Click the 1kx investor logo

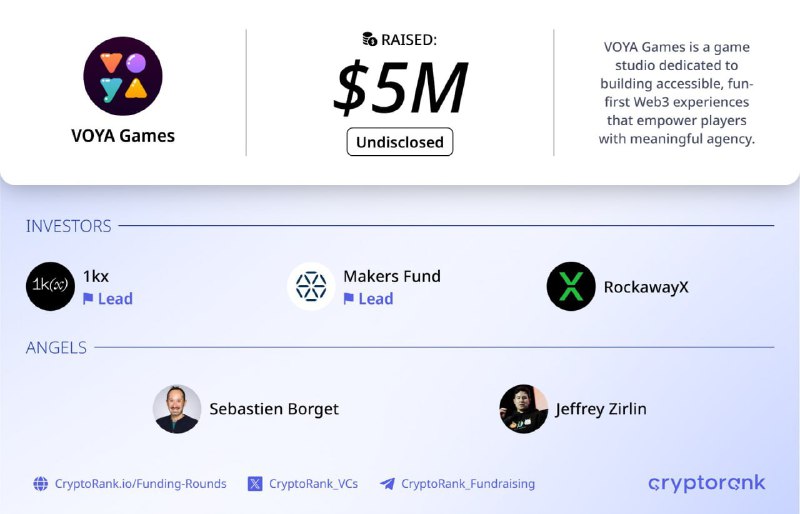51,286
